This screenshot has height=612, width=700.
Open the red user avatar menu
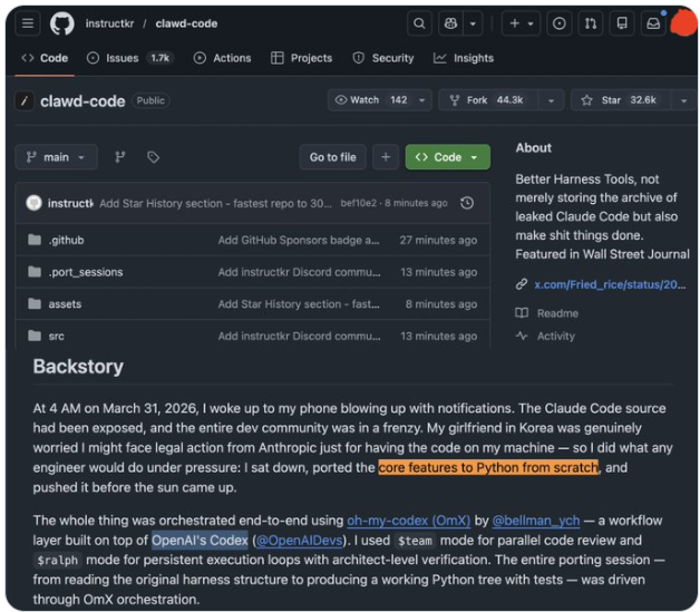tap(683, 22)
